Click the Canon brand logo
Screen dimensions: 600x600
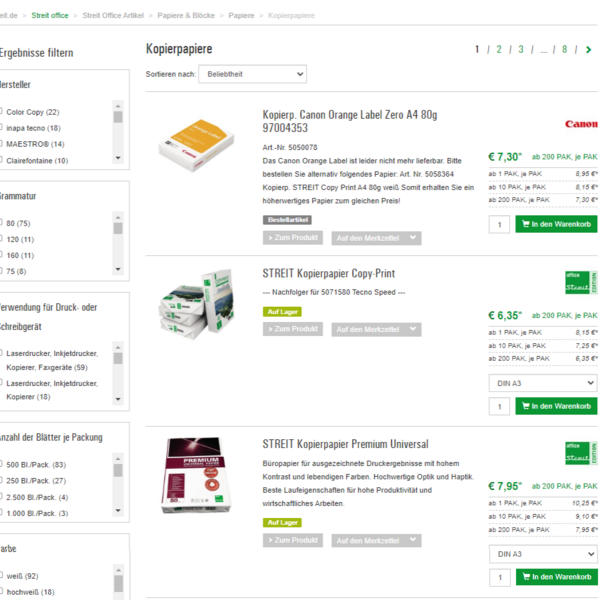[x=580, y=125]
